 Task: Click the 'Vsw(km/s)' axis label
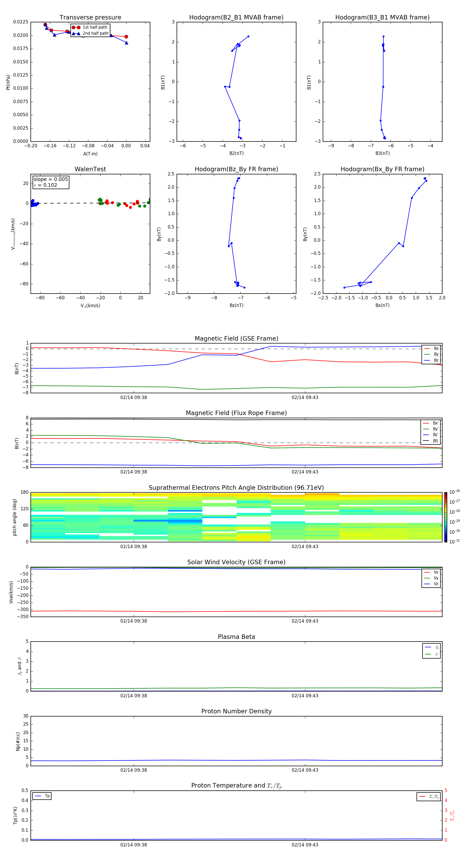11,592
